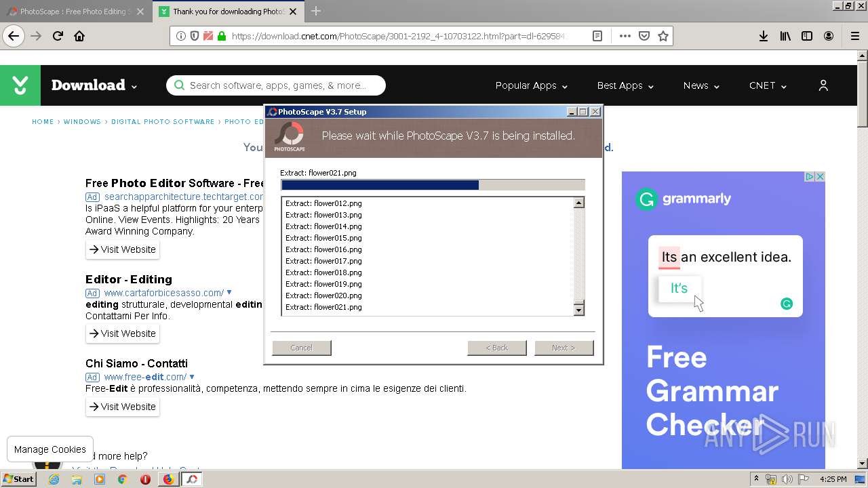
Task: Toggle the sidebar icon in Firefox toolbar
Action: [x=807, y=36]
